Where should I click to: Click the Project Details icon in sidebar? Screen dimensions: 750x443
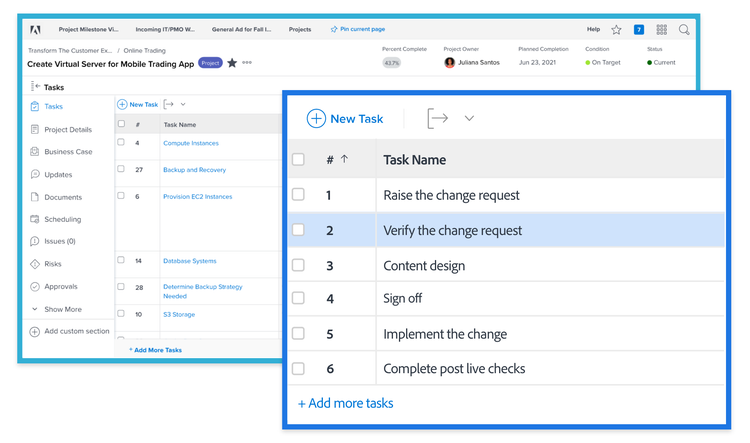click(34, 129)
